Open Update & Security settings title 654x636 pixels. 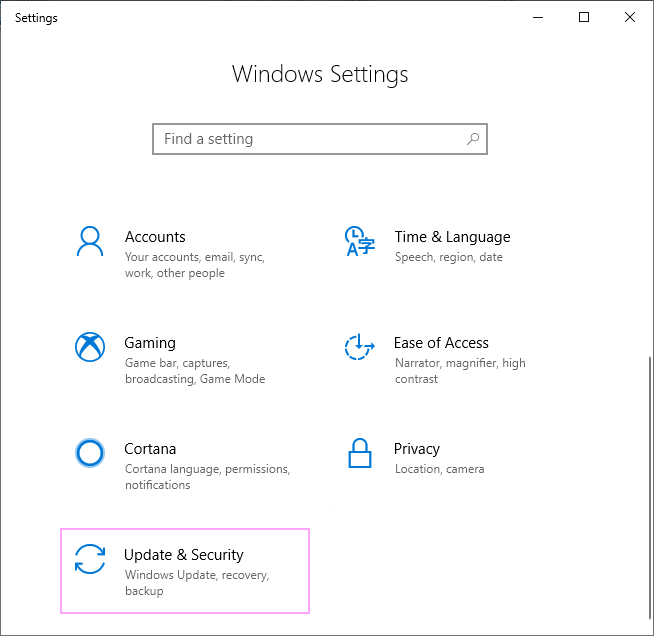point(184,555)
